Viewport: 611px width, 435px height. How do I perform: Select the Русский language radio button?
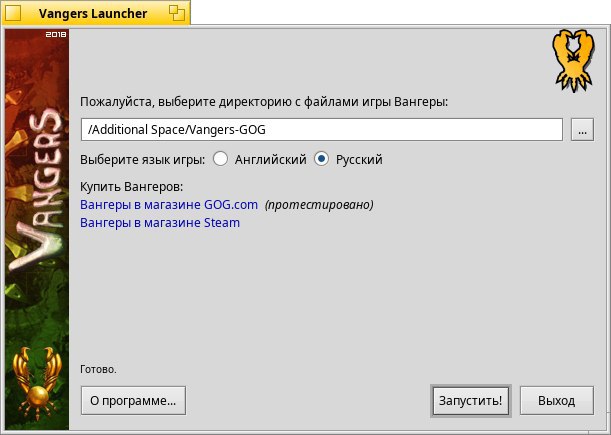coord(321,159)
